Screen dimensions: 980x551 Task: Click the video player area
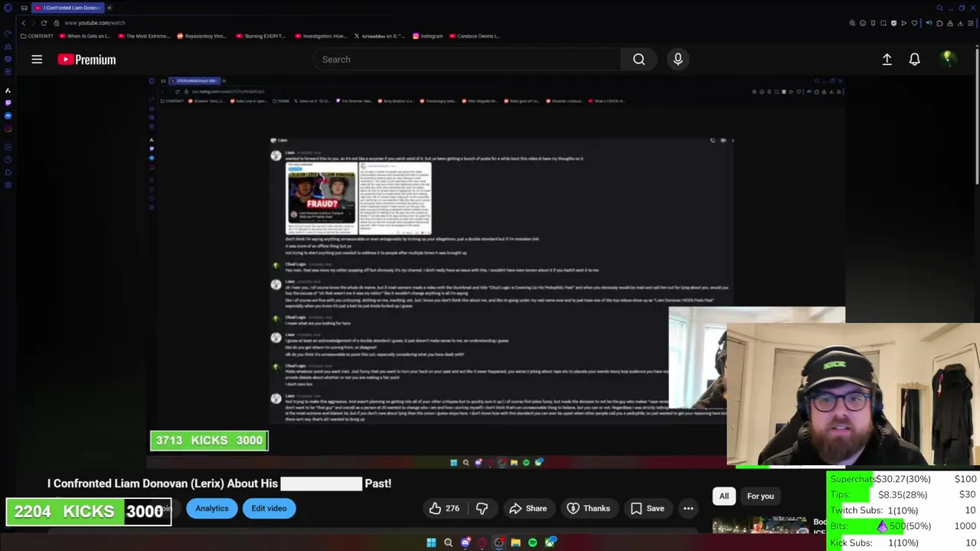coord(498,272)
